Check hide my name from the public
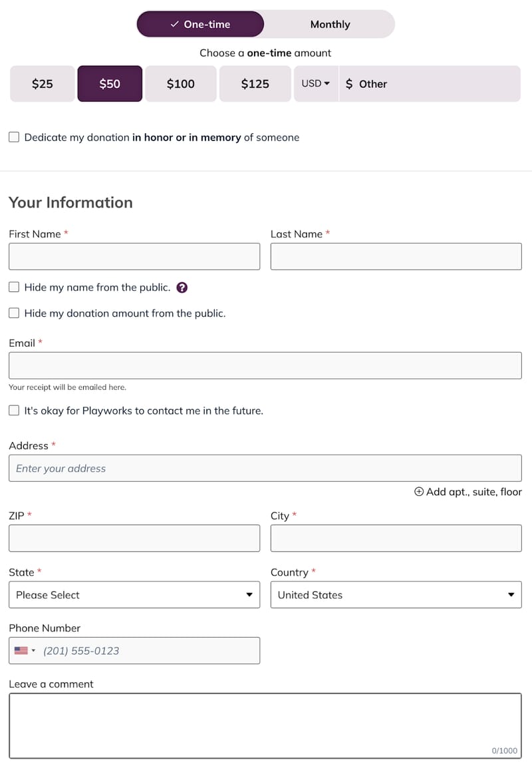The width and height of the screenshot is (532, 770). (x=13, y=287)
